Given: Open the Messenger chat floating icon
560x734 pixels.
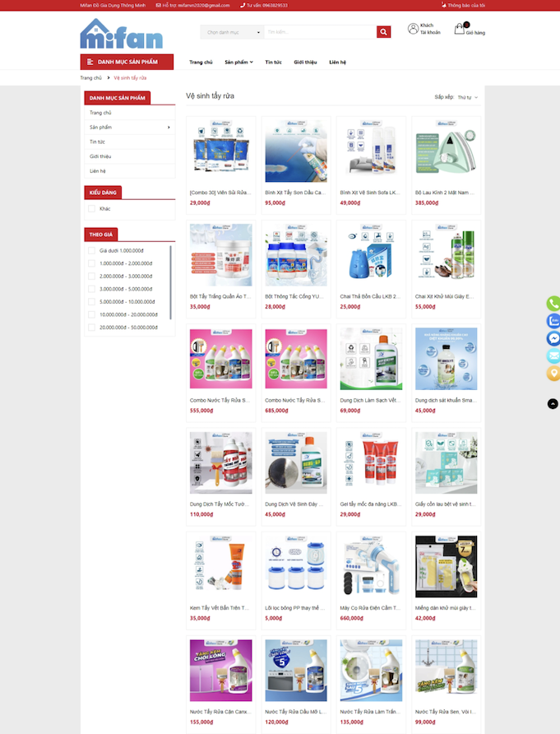Looking at the screenshot, I should pyautogui.click(x=553, y=338).
